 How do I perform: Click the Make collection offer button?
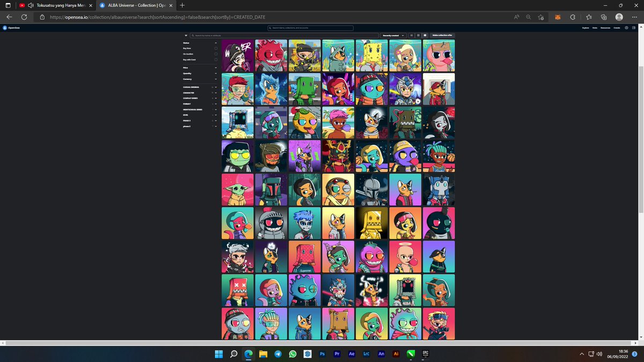pos(442,35)
